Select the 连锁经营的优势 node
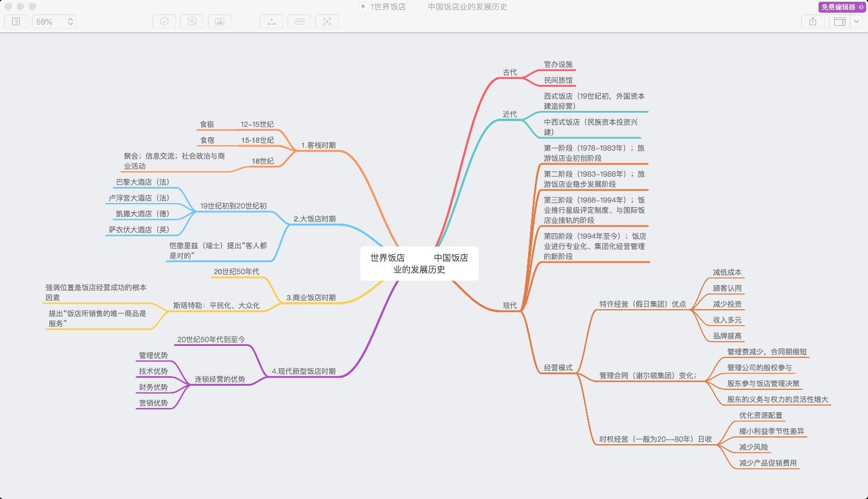 (219, 380)
